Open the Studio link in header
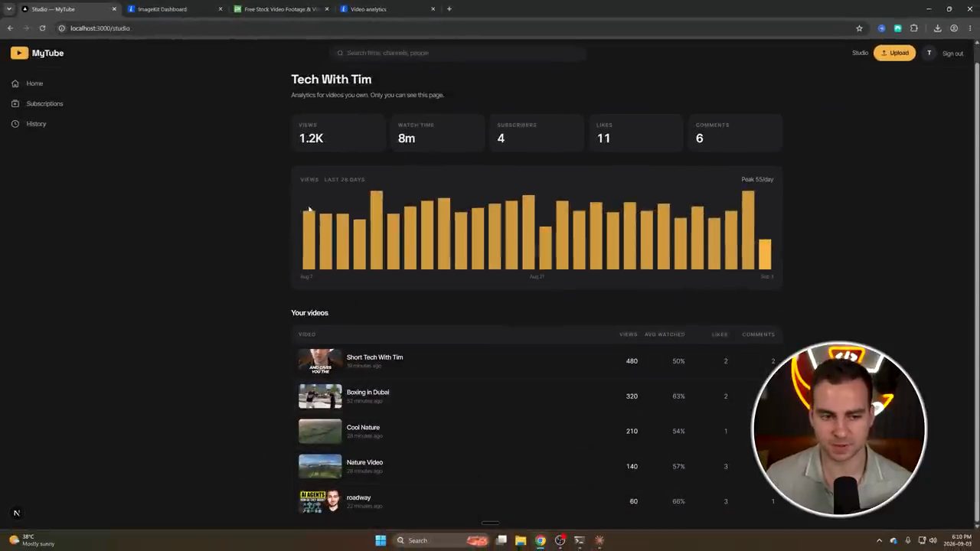Screen dimensions: 980x551 tap(860, 53)
